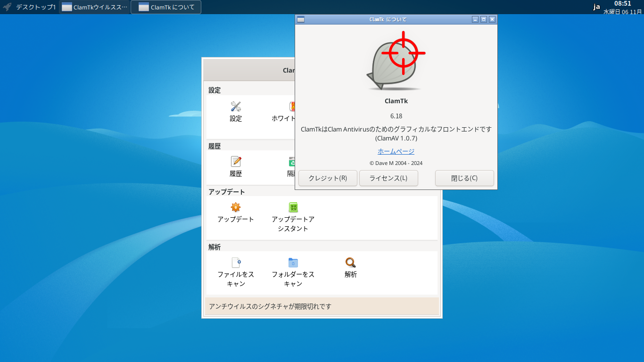
Task: Switch to ClamTkウイルススキャナ taskbar window
Action: [x=95, y=7]
